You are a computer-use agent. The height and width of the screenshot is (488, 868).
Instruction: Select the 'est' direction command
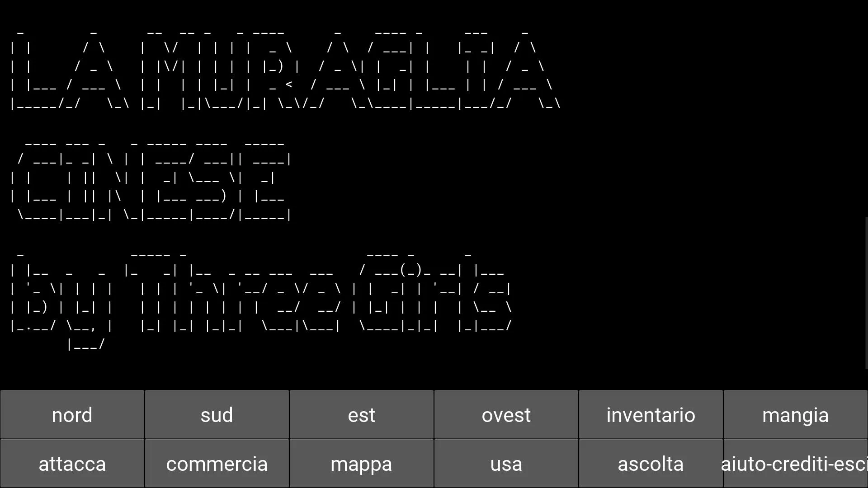point(361,415)
